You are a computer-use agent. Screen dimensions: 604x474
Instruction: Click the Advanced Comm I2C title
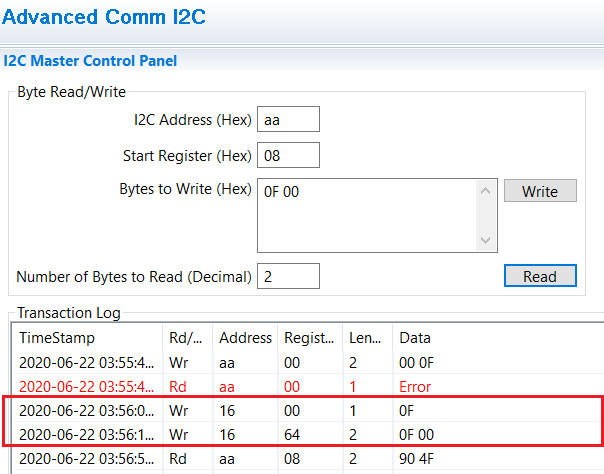click(x=104, y=17)
